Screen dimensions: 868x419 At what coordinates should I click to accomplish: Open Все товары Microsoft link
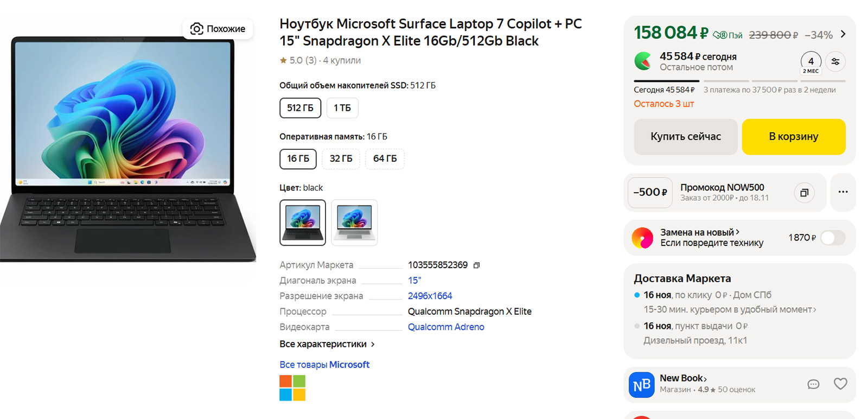pyautogui.click(x=324, y=365)
